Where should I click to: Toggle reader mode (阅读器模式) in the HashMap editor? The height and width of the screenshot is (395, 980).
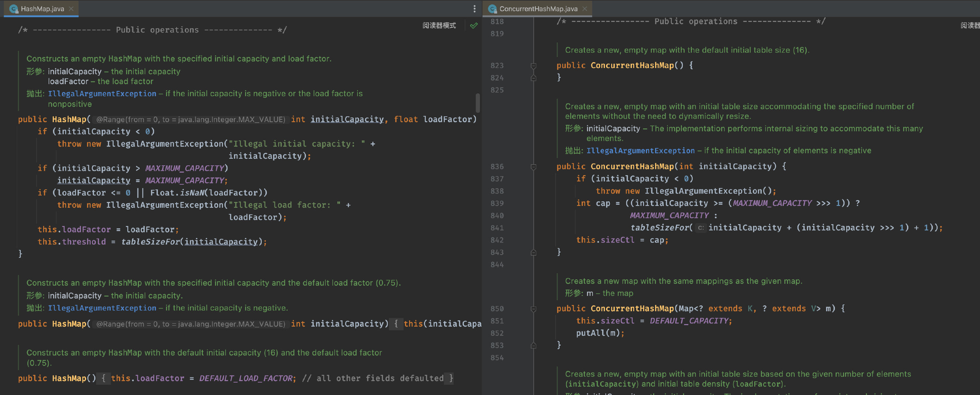[439, 26]
